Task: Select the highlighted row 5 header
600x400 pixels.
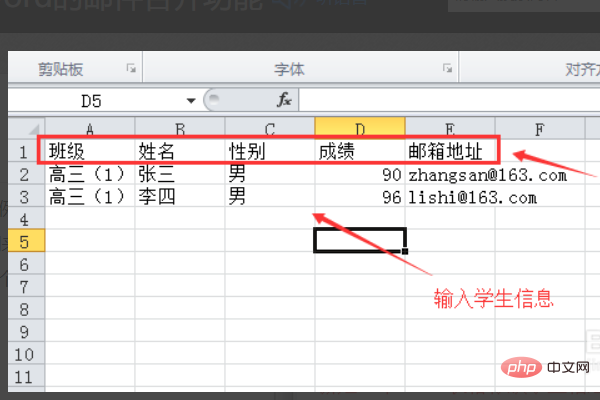Action: 25,240
